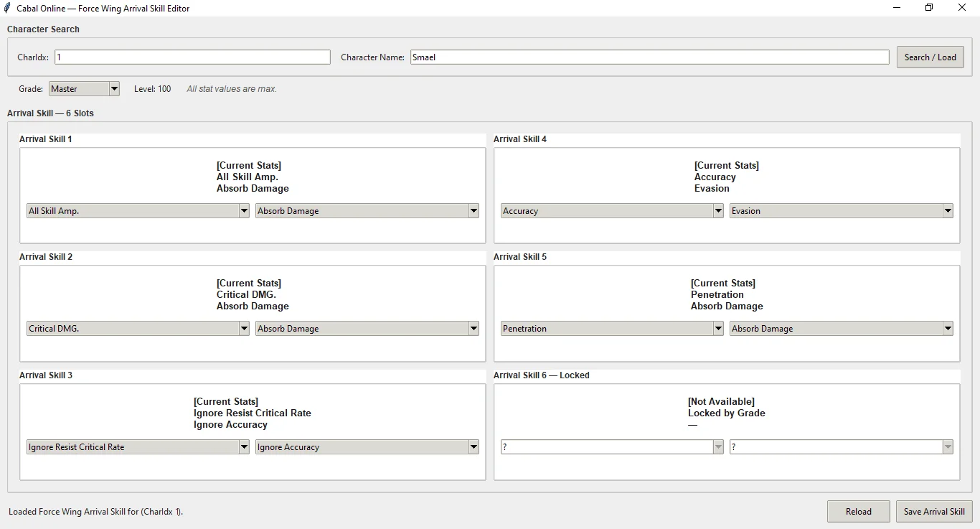Click the "Loaded Force Wing Arrival Skill" status message
The width and height of the screenshot is (980, 529).
click(x=95, y=512)
